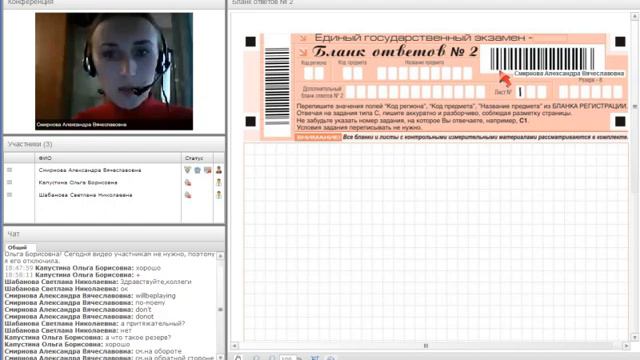Sort participants by Статус column header

197,158
